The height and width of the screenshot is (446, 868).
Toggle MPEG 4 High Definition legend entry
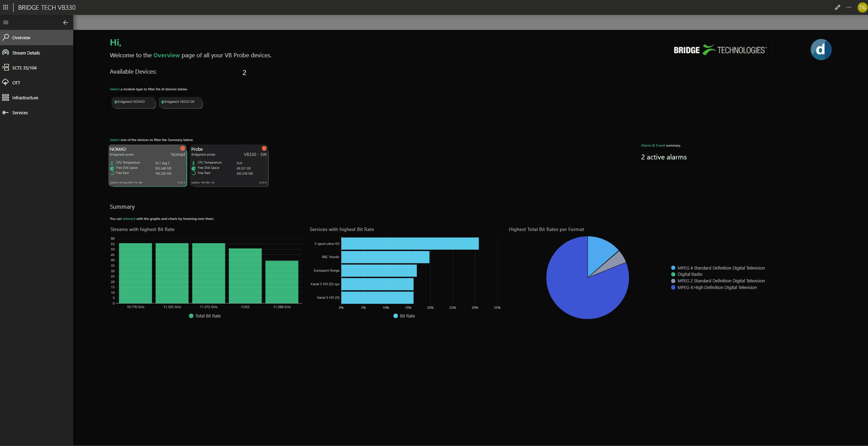pos(714,287)
